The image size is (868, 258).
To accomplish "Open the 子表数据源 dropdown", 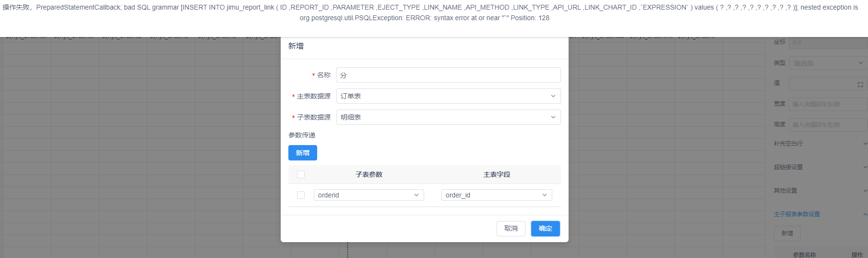I will pyautogui.click(x=448, y=117).
